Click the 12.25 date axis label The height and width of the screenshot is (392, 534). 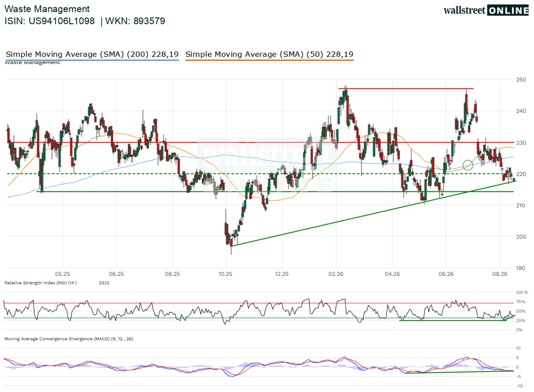tap(282, 273)
